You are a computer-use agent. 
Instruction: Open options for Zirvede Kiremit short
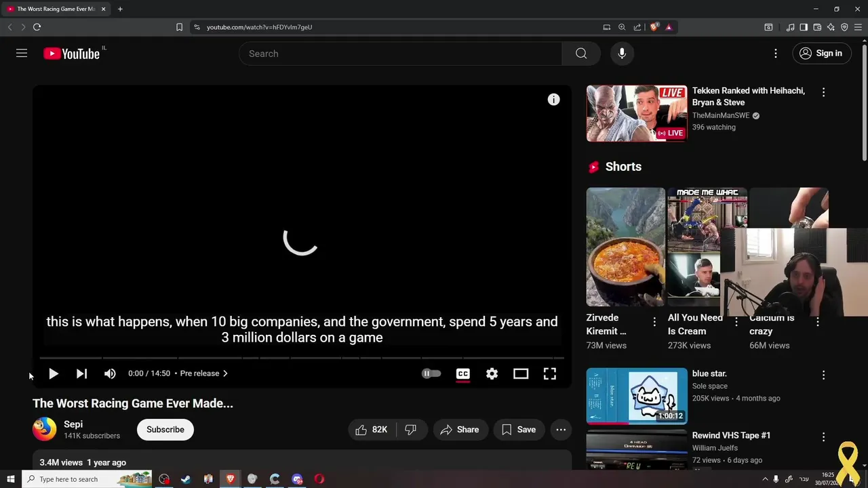[x=654, y=322]
